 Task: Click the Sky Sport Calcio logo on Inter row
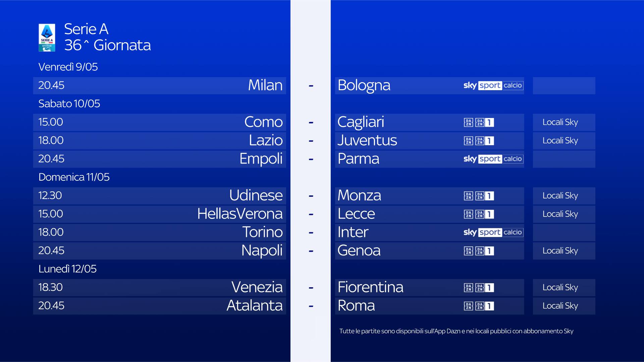pos(493,232)
